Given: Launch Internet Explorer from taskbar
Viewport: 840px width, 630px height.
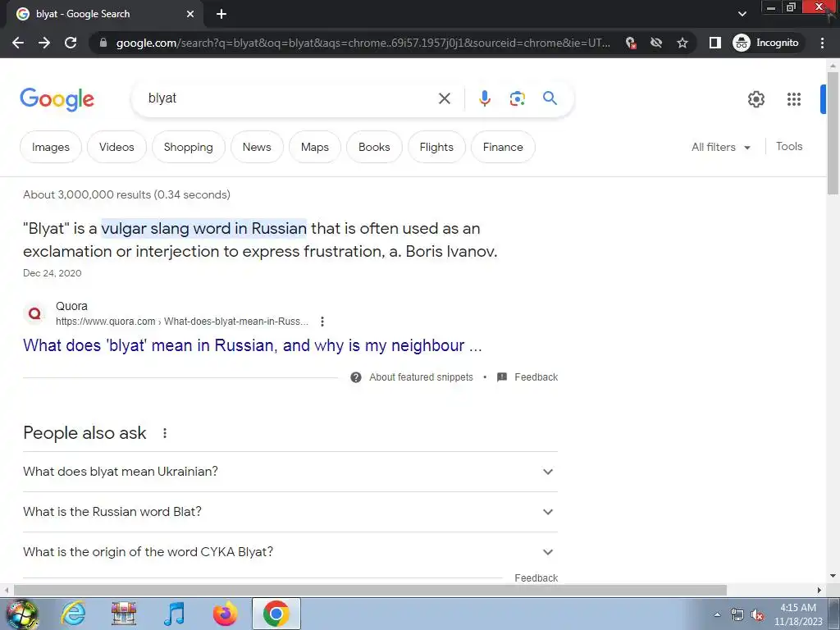Looking at the screenshot, I should click(x=73, y=614).
